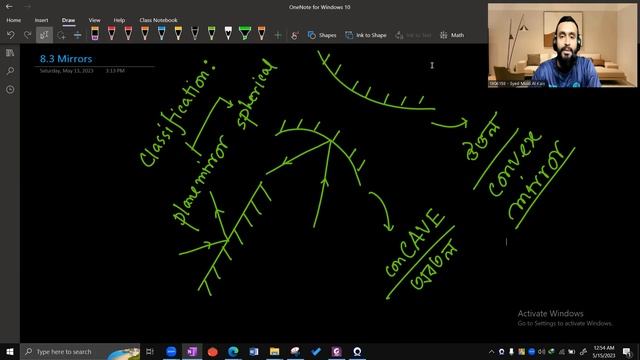Image resolution: width=640 pixels, height=360 pixels.
Task: Open the Help tab
Action: (x=119, y=20)
